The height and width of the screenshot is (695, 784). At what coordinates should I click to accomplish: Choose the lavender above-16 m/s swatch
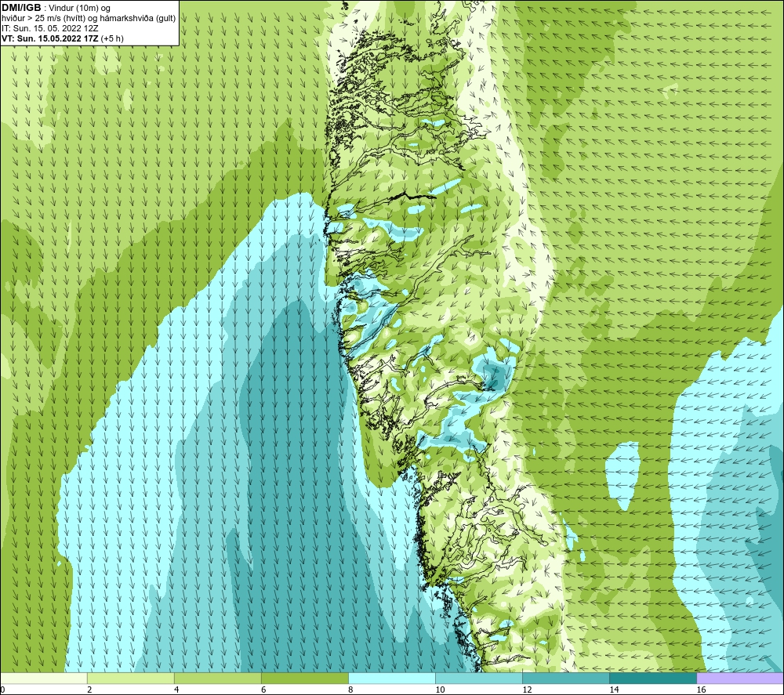coord(740,678)
